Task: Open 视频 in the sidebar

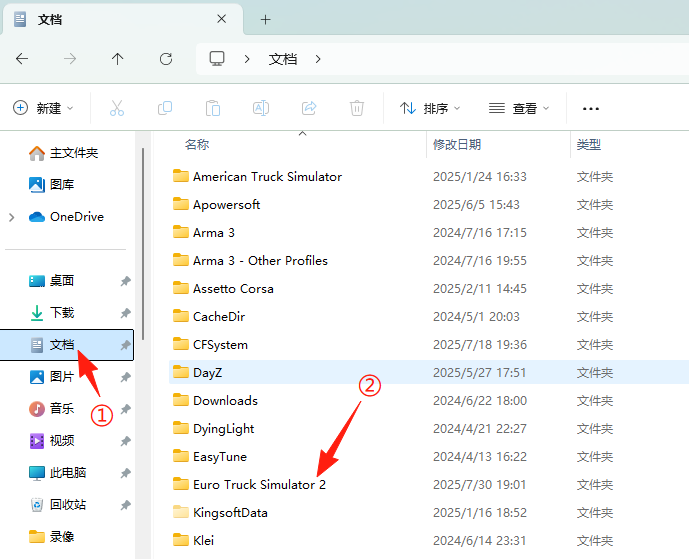Action: 51,441
